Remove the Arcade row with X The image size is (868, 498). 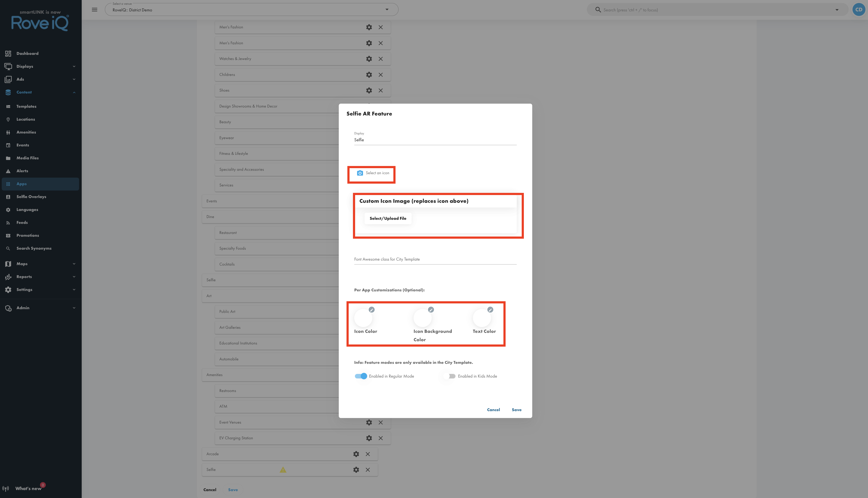368,454
